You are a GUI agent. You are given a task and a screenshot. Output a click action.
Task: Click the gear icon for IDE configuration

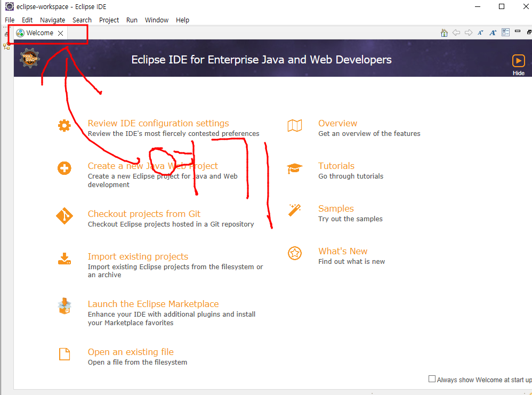tap(64, 126)
